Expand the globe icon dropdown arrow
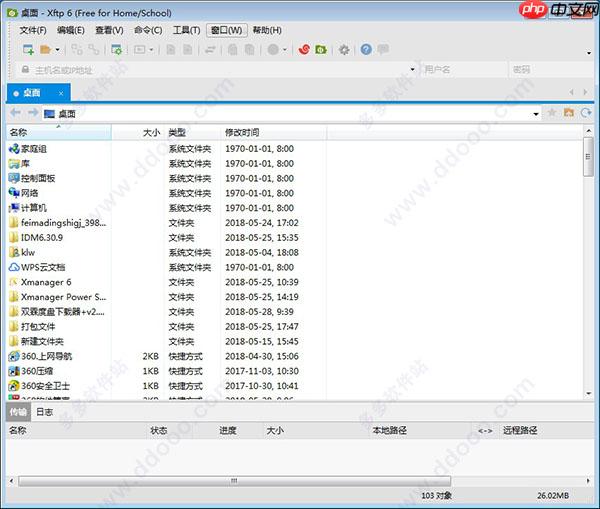The width and height of the screenshot is (600, 509). coord(285,50)
